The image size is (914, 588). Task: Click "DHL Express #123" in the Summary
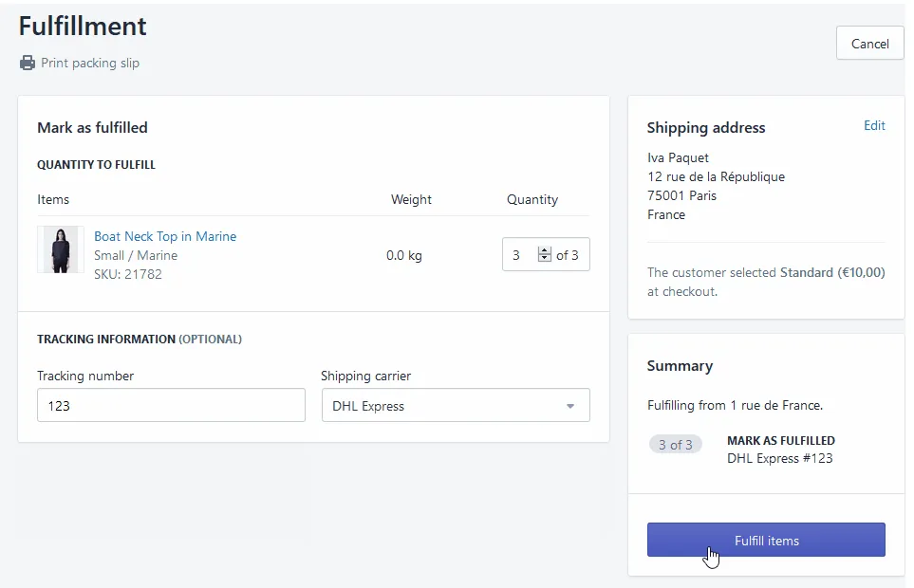[x=780, y=458]
